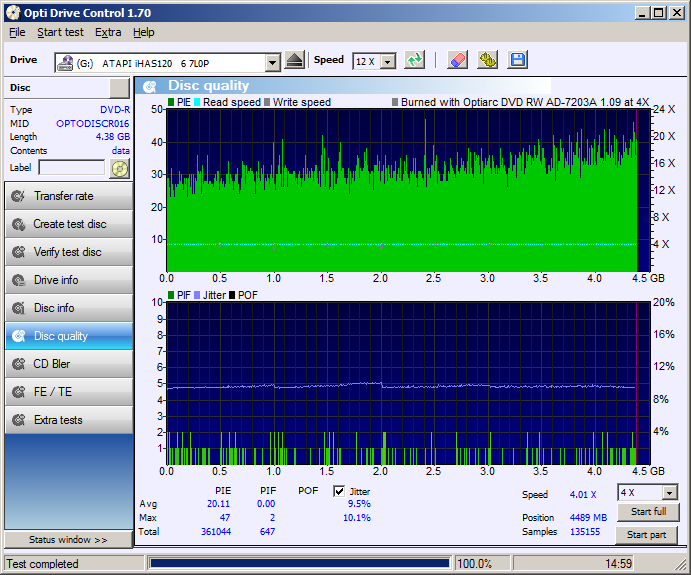Click the disc label apply icon
Screen dimensions: 691x575
click(x=119, y=168)
